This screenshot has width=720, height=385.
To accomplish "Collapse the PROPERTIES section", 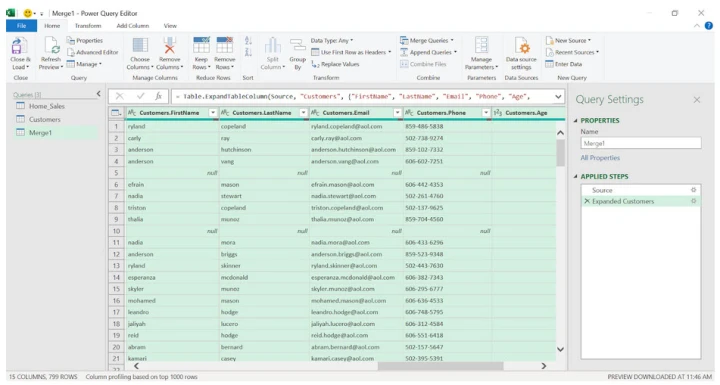I will [x=576, y=120].
